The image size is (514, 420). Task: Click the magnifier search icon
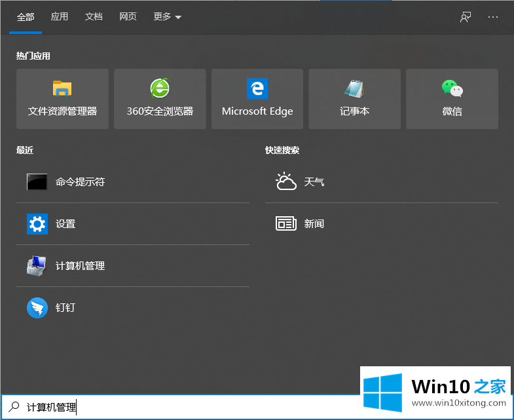pyautogui.click(x=14, y=407)
